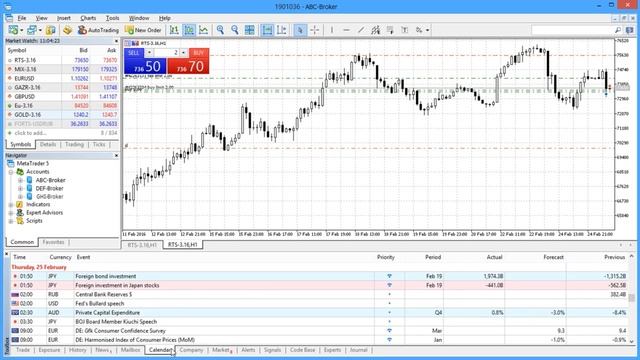Open the chat icon at toolbar end
This screenshot has width=640, height=360.
click(x=630, y=30)
